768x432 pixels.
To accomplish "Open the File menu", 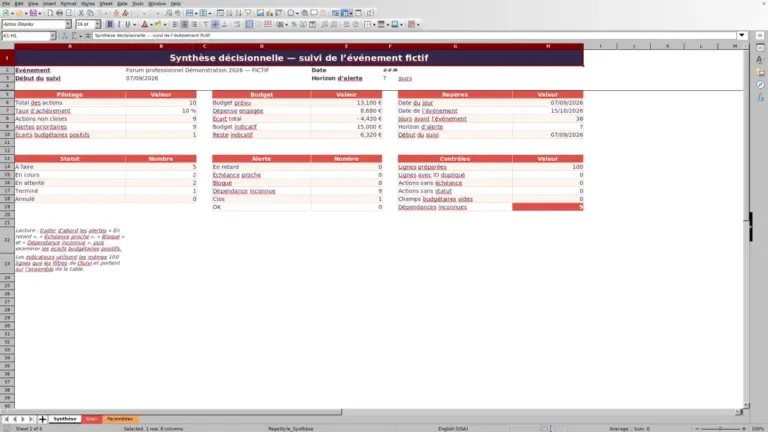I will (x=6, y=3).
